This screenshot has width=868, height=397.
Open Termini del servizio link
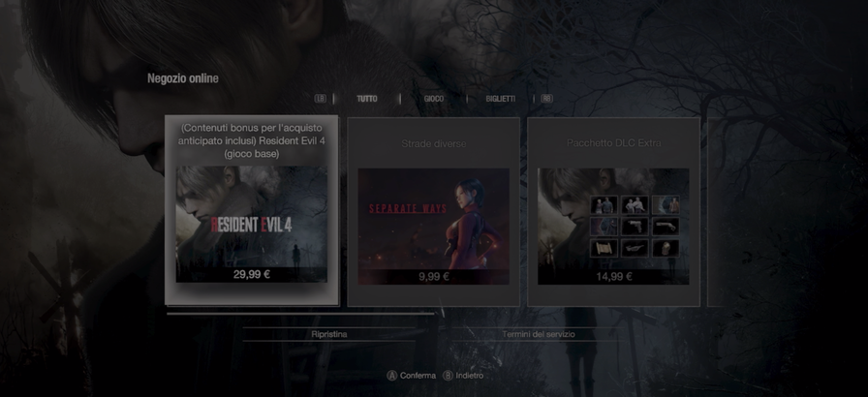pyautogui.click(x=538, y=333)
